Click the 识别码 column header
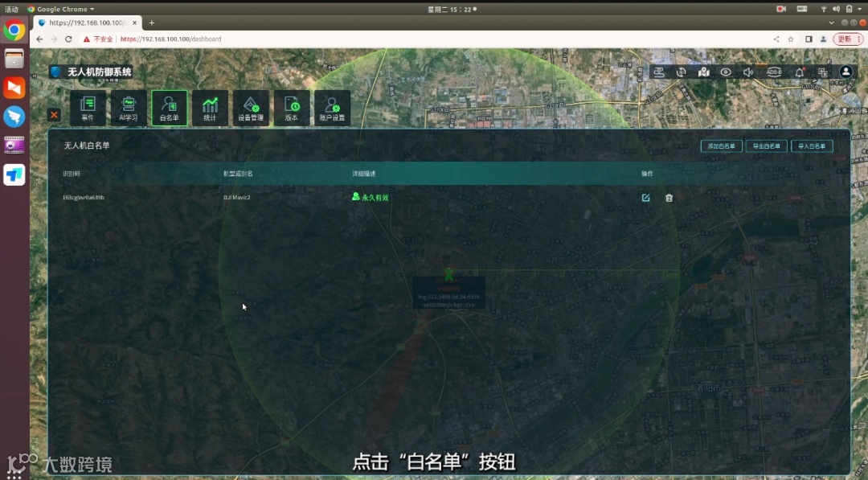This screenshot has height=480, width=868. pos(72,174)
